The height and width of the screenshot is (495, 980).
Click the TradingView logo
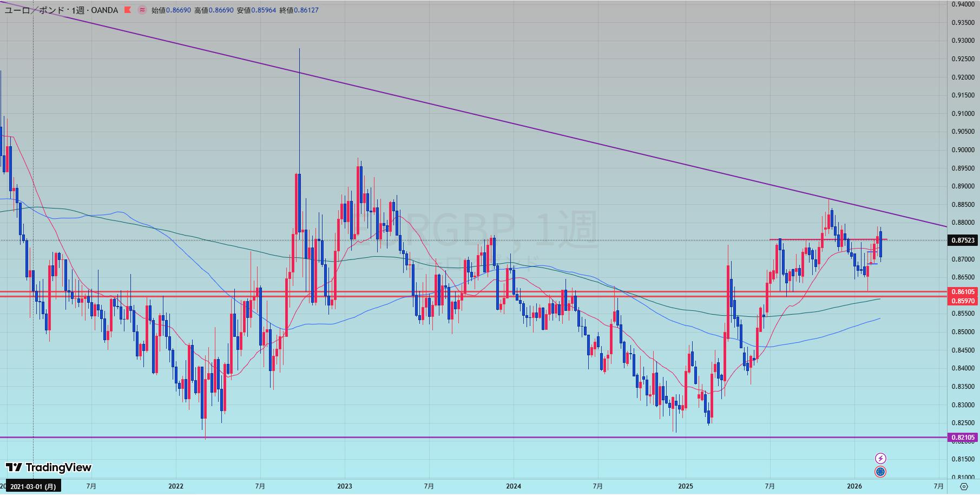[x=49, y=467]
